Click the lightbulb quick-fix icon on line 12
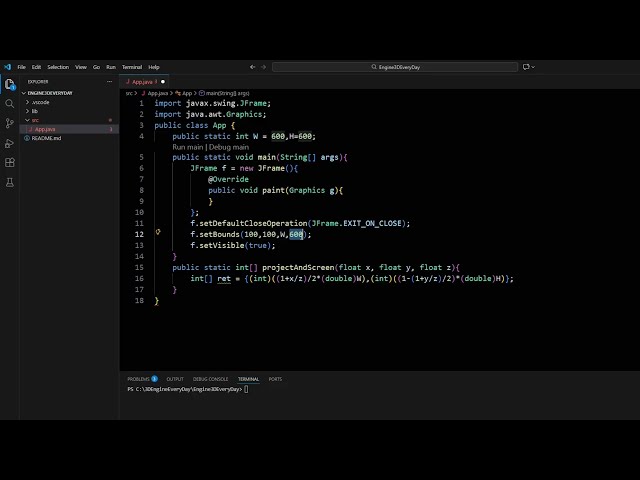Viewport: 640px width, 480px height. click(158, 232)
